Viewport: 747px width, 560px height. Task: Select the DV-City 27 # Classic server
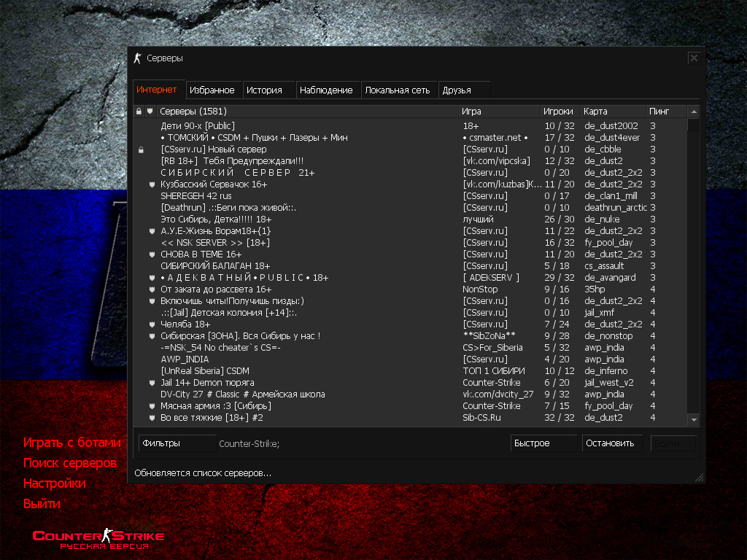click(x=411, y=394)
